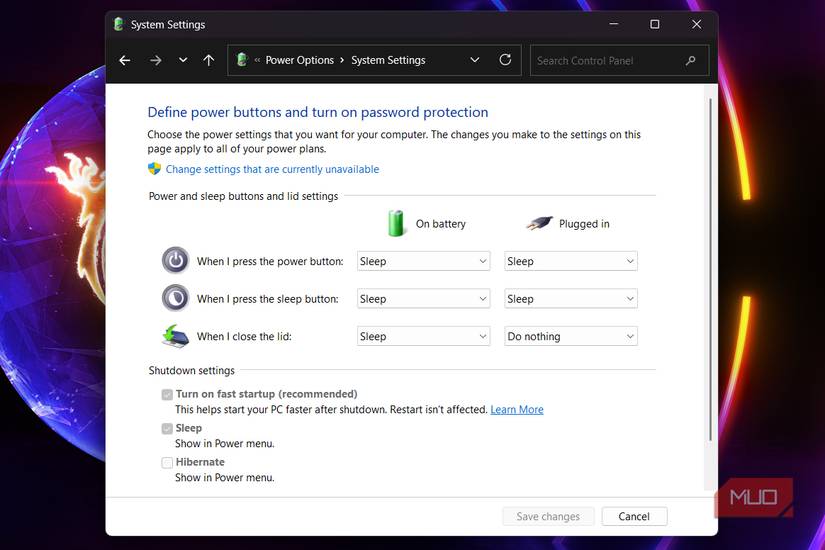The image size is (825, 550).
Task: Click the breadcrumb double-chevron before Power Options
Action: [257, 60]
